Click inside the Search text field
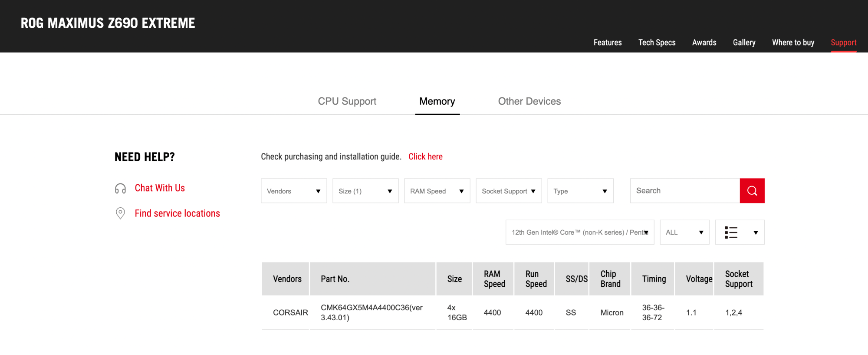This screenshot has height=355, width=868. [684, 191]
